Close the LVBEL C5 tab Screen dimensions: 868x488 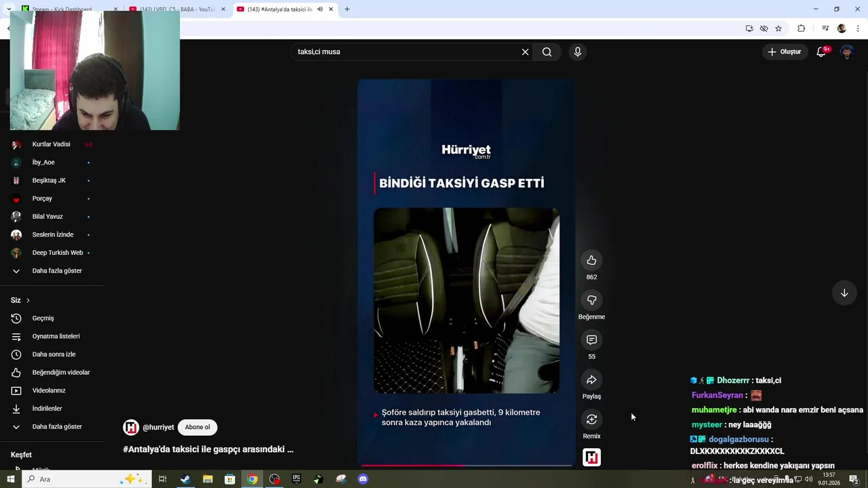pos(223,9)
